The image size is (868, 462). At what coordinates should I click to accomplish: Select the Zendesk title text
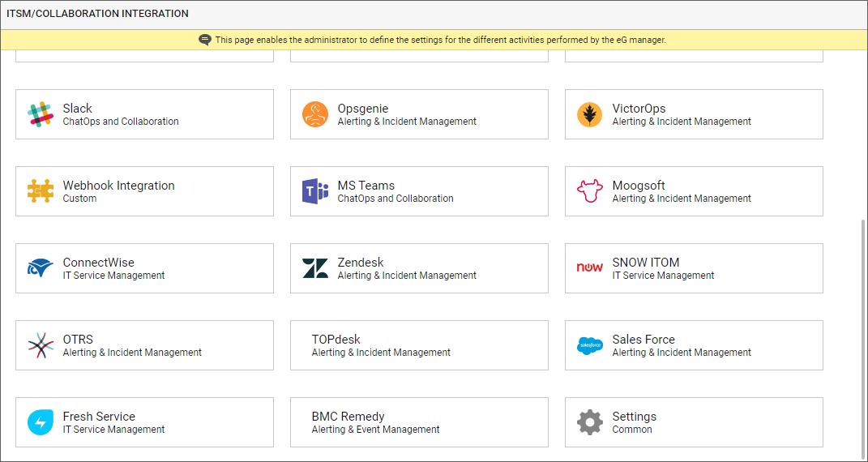tap(361, 263)
